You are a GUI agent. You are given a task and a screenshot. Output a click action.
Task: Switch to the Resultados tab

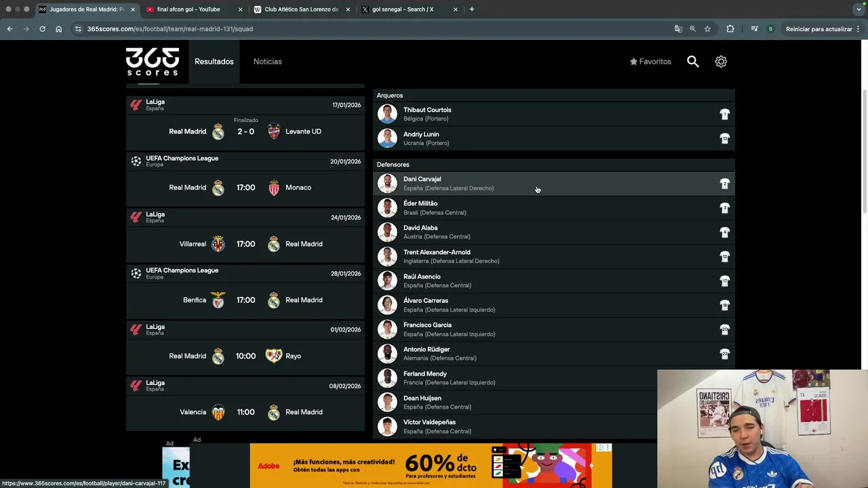[214, 62]
